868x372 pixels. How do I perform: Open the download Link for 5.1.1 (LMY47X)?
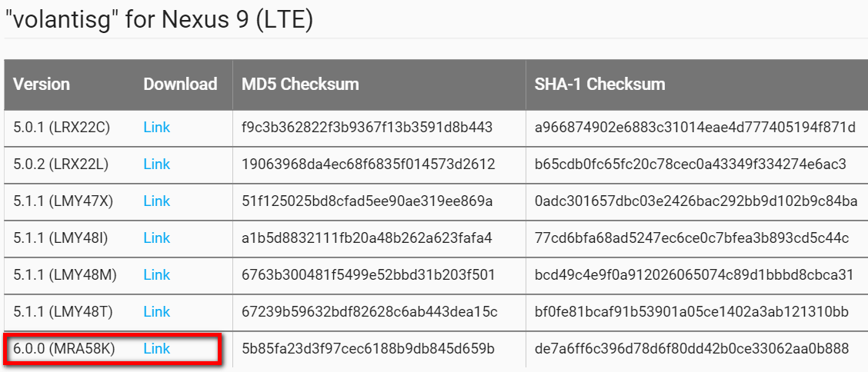tap(157, 201)
